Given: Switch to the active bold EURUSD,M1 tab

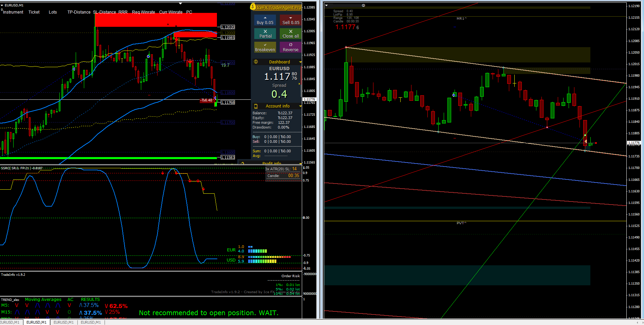Looking at the screenshot, I should click(36, 322).
